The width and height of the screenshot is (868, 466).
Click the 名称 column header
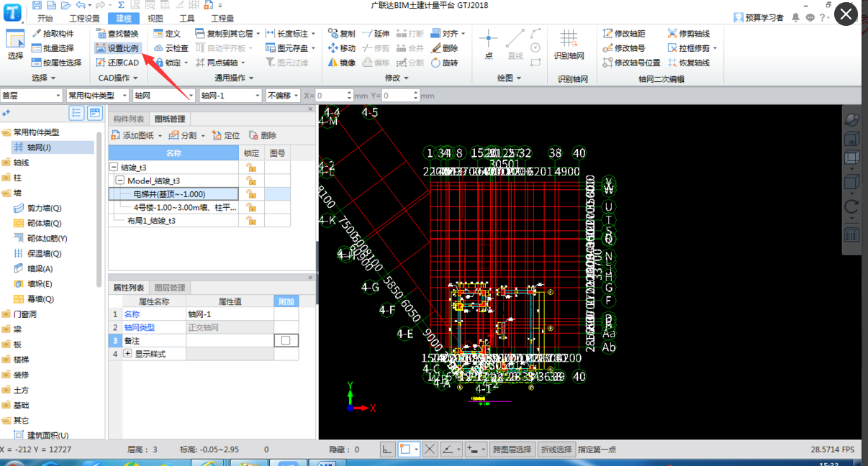coord(173,153)
